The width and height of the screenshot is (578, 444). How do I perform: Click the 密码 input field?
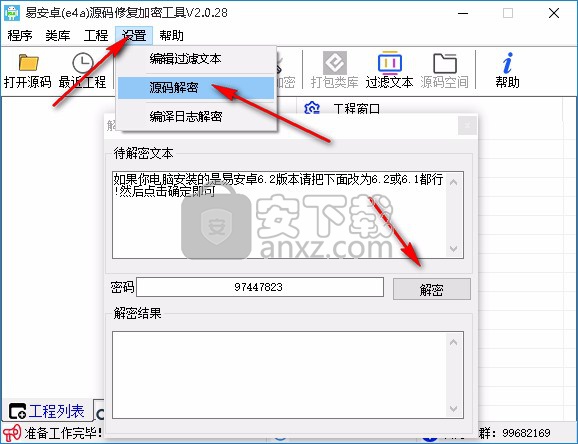(x=260, y=287)
